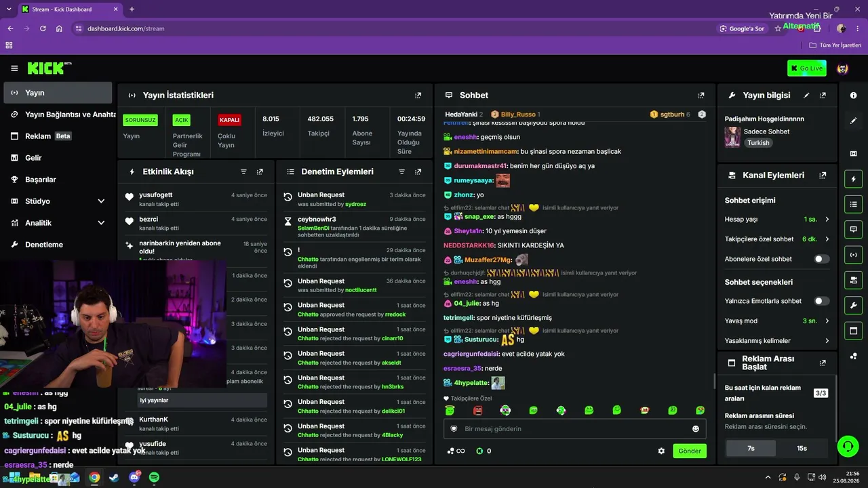
Task: Open the emoji picker in the message box
Action: pyautogui.click(x=695, y=429)
